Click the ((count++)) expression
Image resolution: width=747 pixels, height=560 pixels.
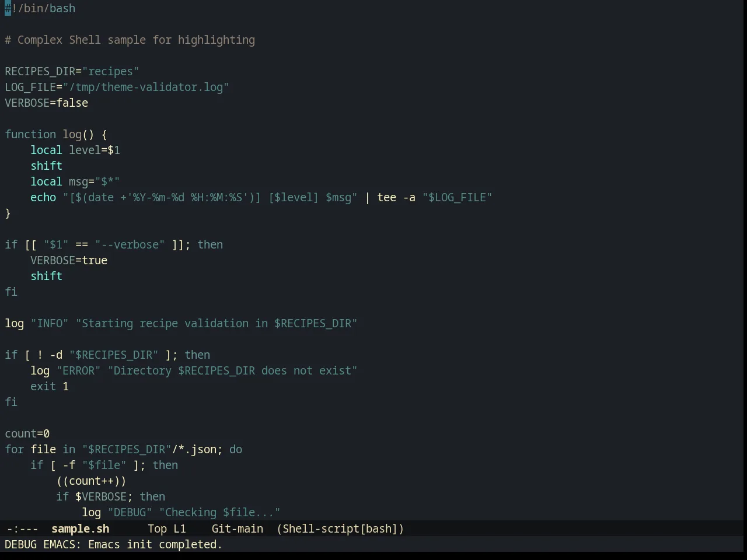pyautogui.click(x=91, y=481)
